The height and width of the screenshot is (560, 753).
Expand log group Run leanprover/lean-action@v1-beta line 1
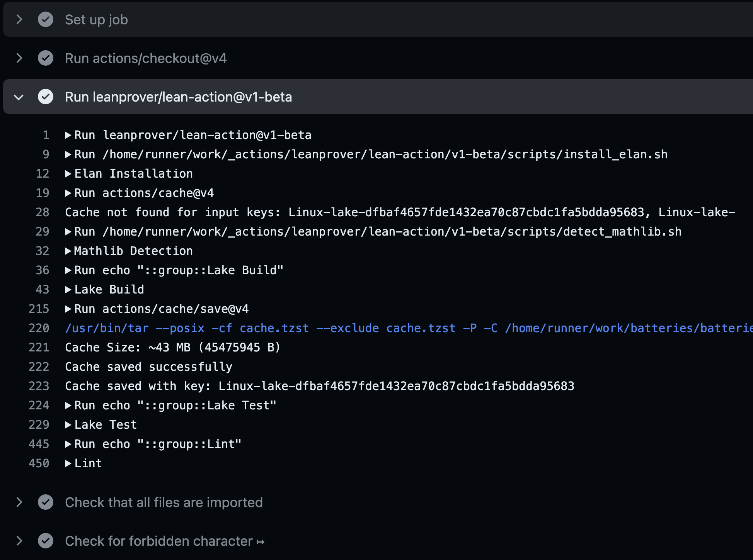point(68,135)
